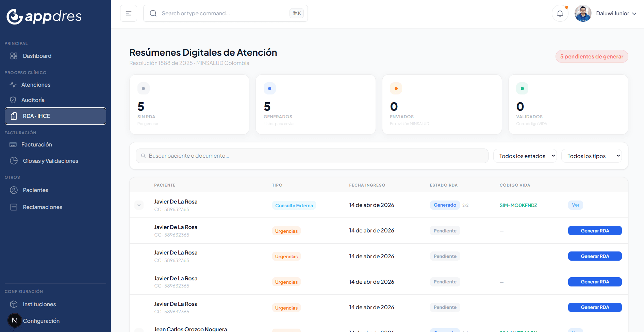Focus the Search or type command field
The width and height of the screenshot is (644, 332).
(226, 13)
